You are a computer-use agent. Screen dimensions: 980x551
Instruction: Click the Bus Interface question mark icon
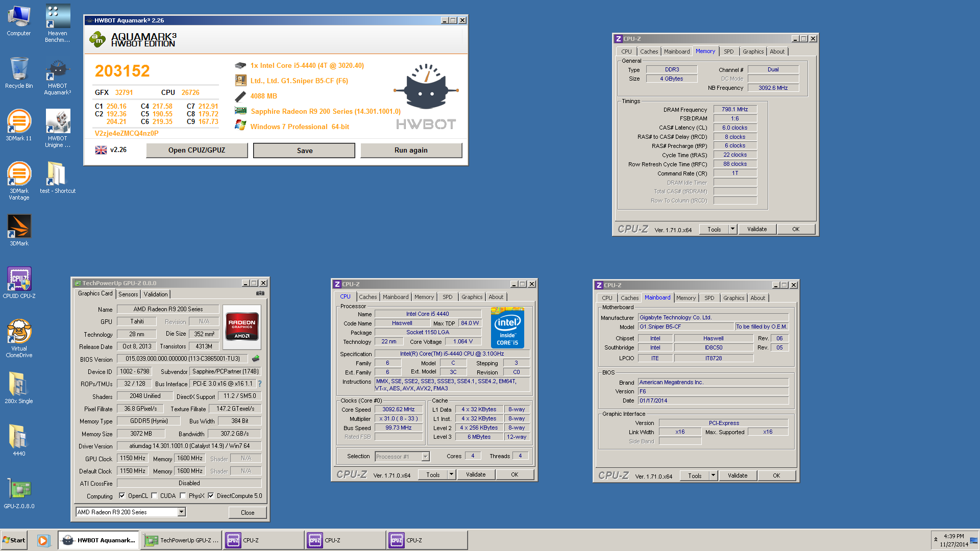pos(260,384)
